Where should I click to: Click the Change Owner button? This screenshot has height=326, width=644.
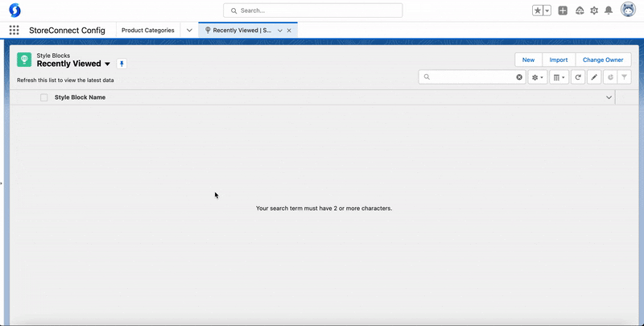pyautogui.click(x=603, y=60)
